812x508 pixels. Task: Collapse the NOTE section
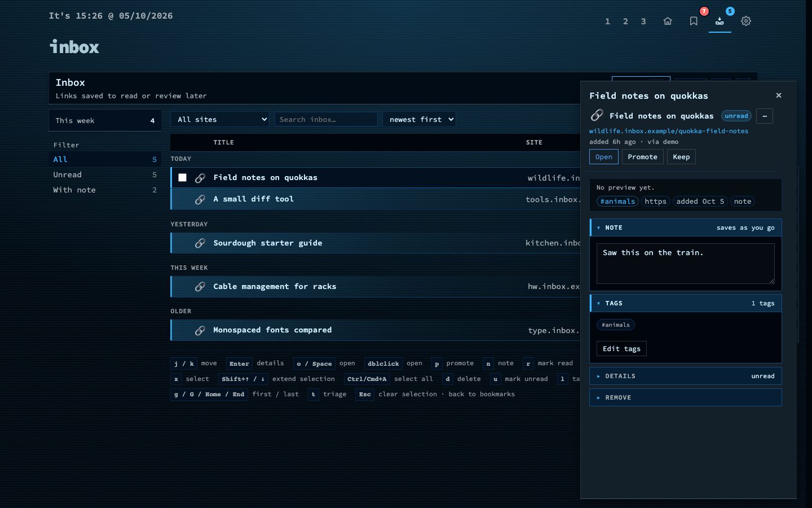pos(686,227)
